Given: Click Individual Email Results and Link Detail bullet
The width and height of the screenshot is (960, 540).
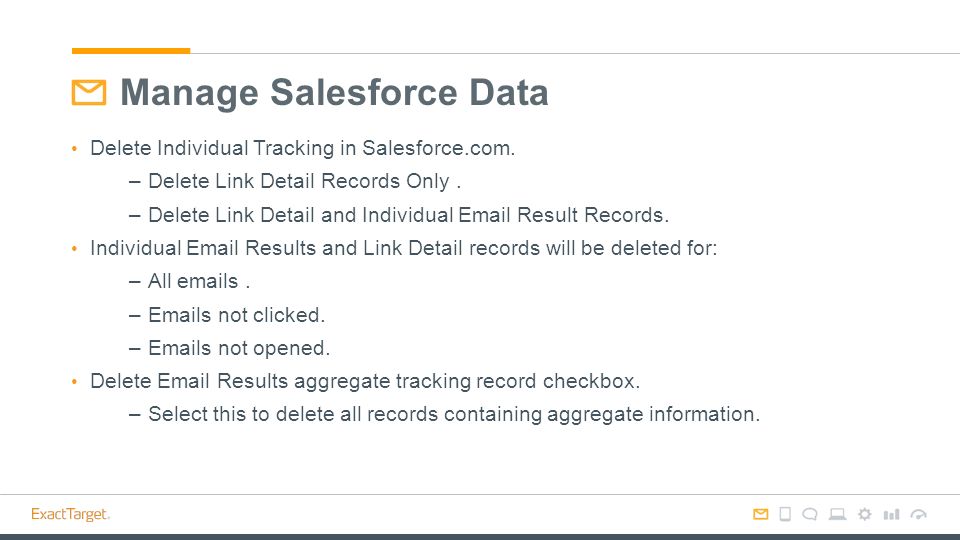Looking at the screenshot, I should tap(403, 248).
